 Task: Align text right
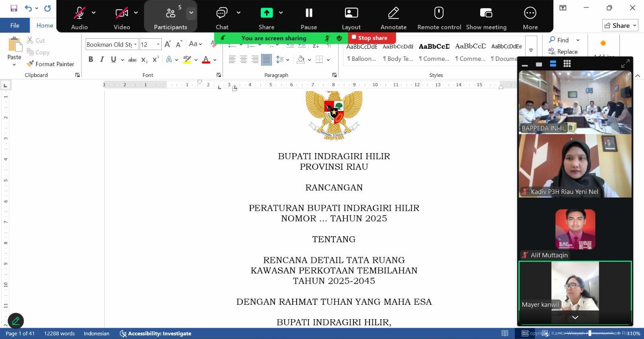point(255,60)
